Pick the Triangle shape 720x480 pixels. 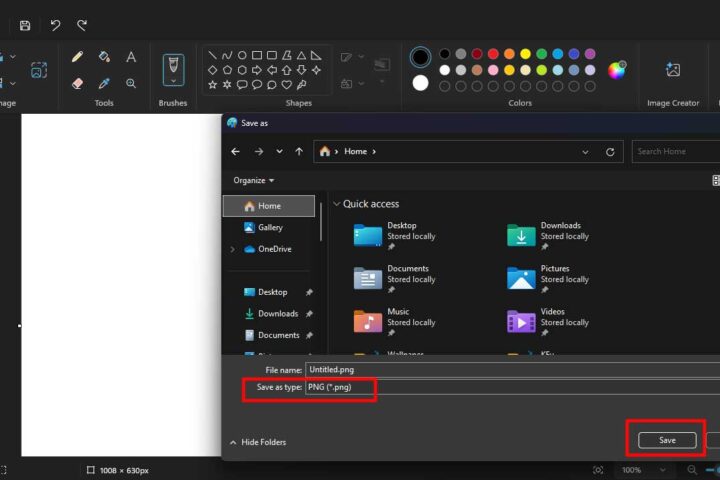(301, 56)
